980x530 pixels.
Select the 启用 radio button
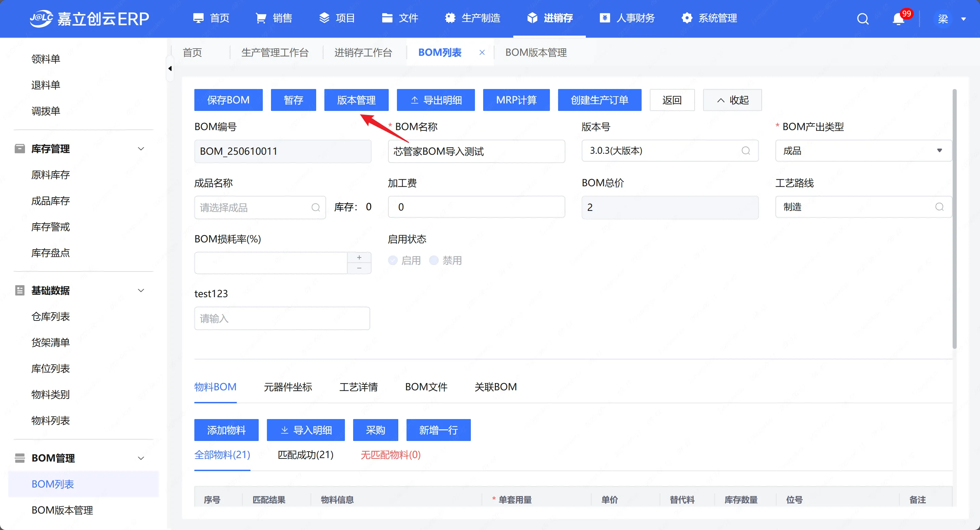[x=393, y=261]
